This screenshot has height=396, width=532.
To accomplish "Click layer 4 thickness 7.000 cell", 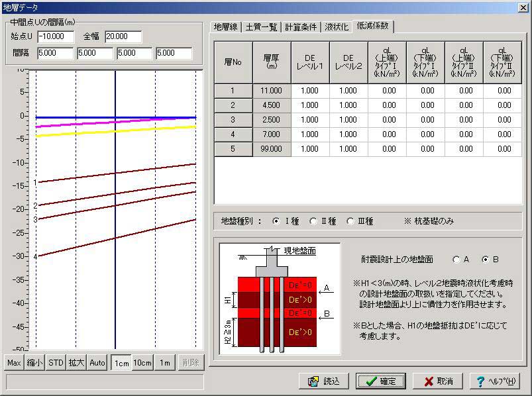I will [272, 134].
